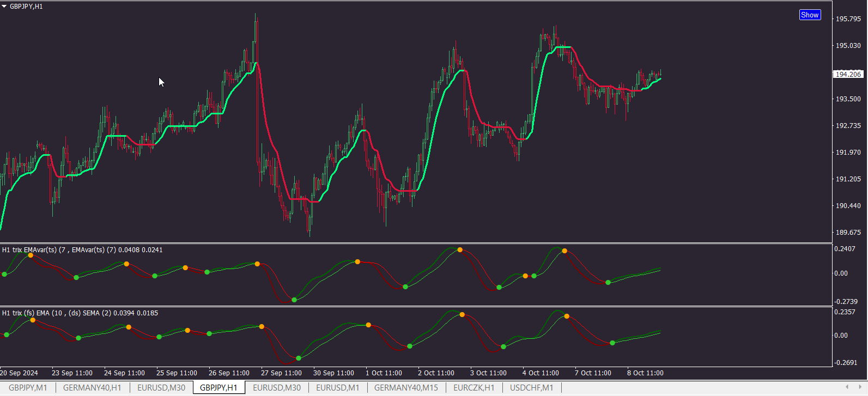Viewport: 868px width, 396px height.
Task: Click the current price label 194.206
Action: pos(848,74)
